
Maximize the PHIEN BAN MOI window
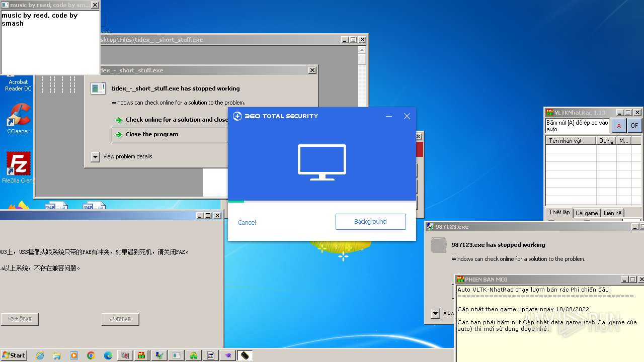tap(633, 280)
